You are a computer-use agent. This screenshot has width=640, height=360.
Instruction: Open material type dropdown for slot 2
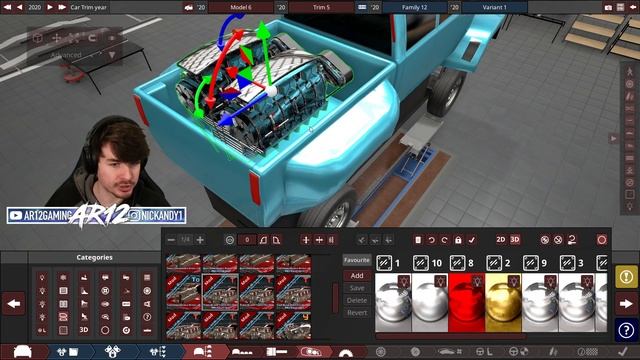pos(494,263)
